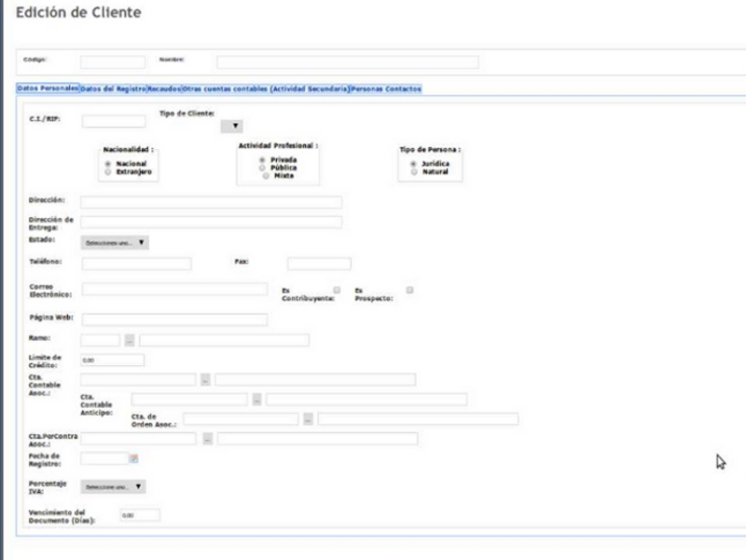
Task: Click the Ramo lookup ellipsis button
Action: (x=131, y=340)
